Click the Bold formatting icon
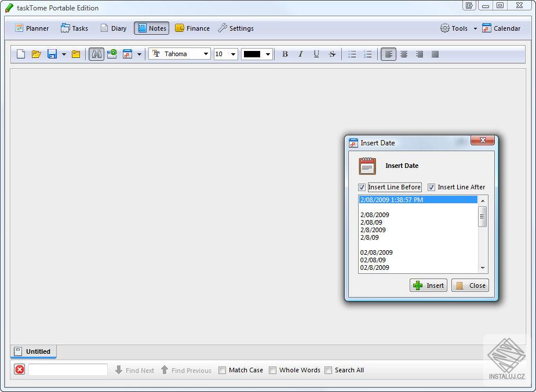Screen dimensions: 536x392 (285, 54)
